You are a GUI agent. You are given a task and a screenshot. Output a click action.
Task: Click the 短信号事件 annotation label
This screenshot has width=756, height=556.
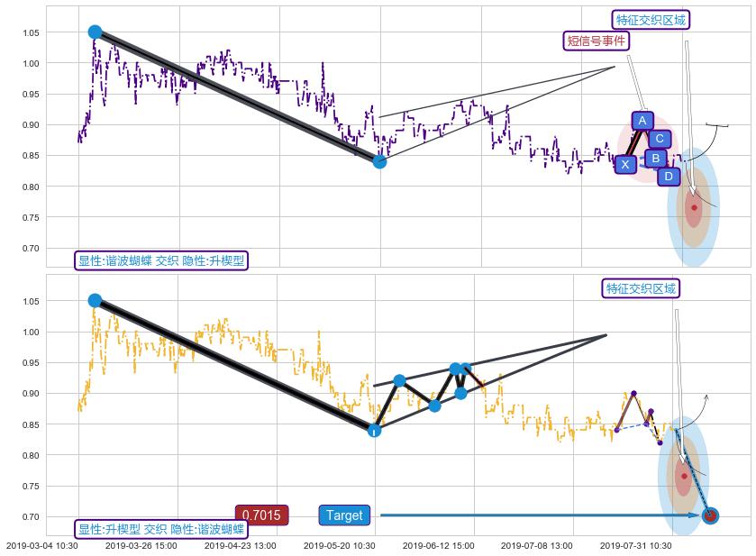coord(596,41)
